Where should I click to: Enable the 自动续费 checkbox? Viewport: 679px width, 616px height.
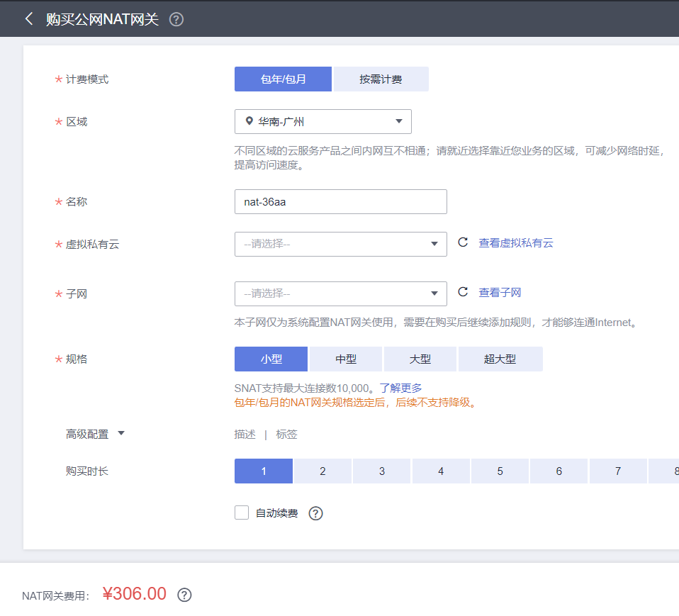(x=242, y=513)
